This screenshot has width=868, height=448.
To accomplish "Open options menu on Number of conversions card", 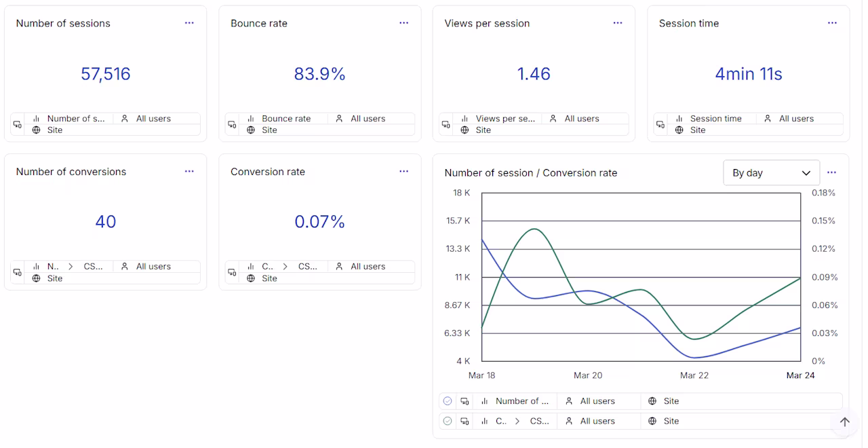I will click(189, 172).
